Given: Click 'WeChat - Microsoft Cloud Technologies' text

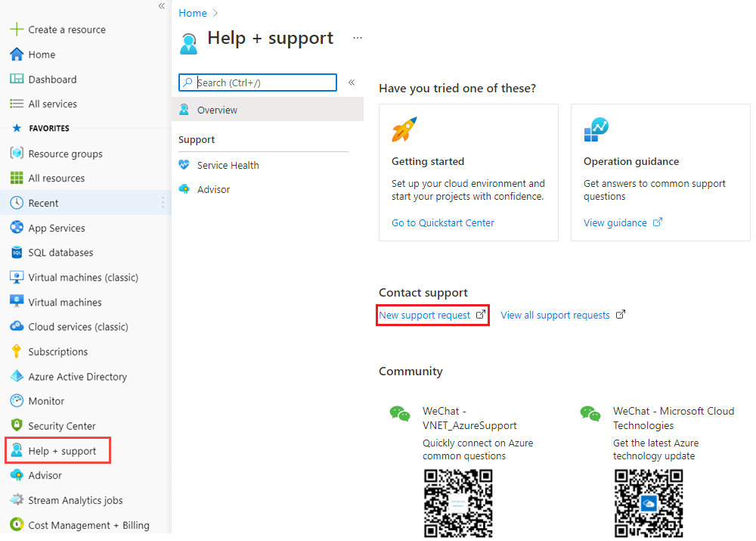Looking at the screenshot, I should coord(674,418).
